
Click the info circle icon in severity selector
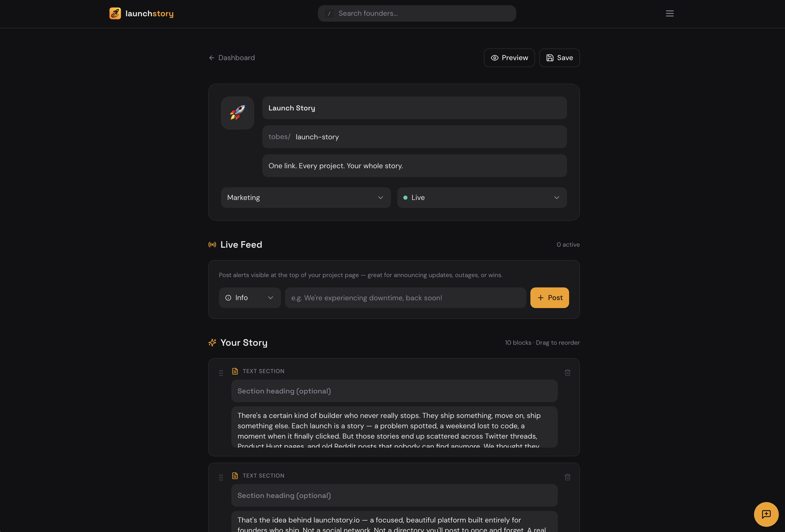tap(229, 298)
